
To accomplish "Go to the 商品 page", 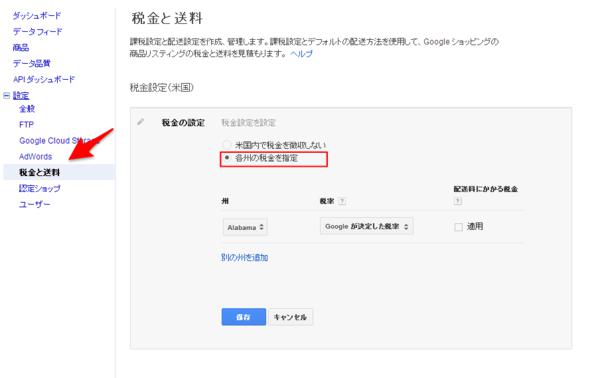I will pyautogui.click(x=21, y=47).
